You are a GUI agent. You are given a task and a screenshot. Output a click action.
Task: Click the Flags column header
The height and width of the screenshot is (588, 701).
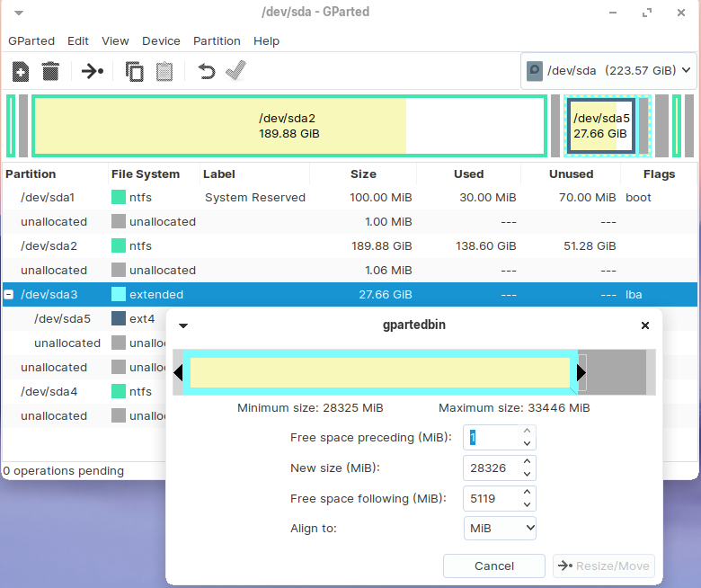[x=659, y=174]
